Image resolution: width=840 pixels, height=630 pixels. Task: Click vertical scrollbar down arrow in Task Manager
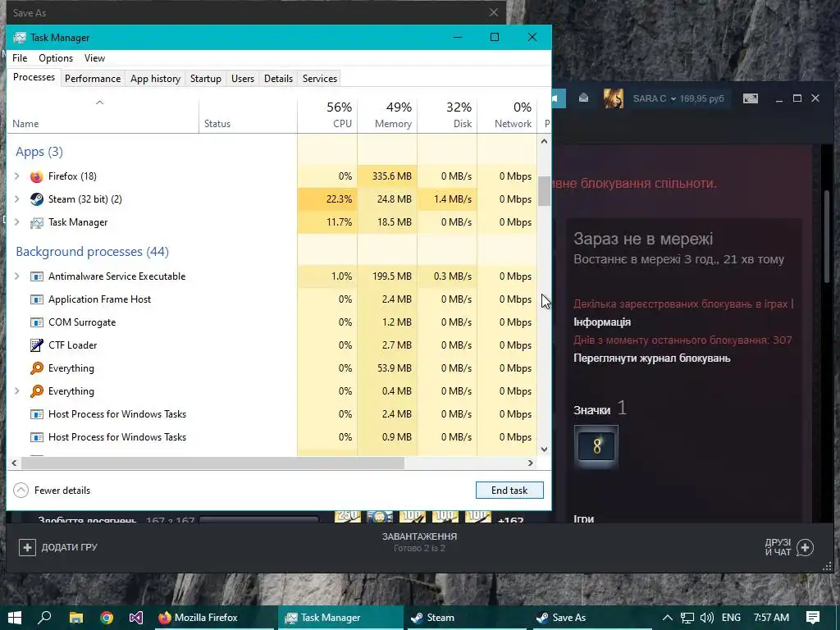[545, 450]
